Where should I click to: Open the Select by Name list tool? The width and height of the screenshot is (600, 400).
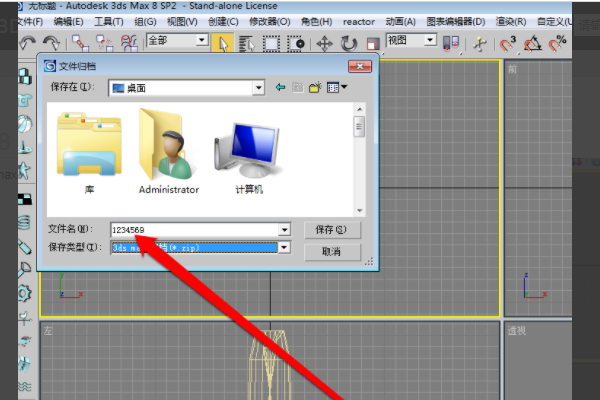tap(246, 44)
